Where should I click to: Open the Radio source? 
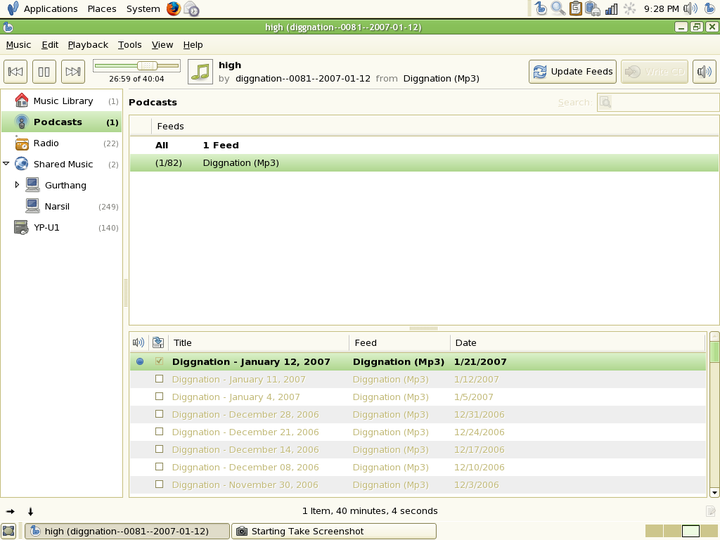pos(46,143)
